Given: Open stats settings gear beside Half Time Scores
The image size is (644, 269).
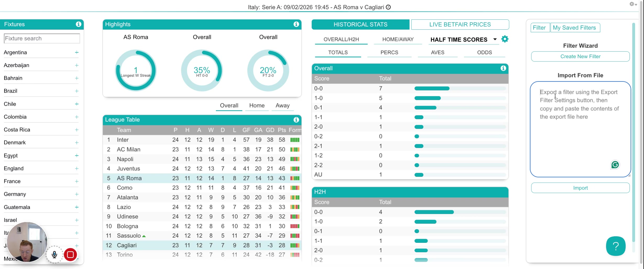Looking at the screenshot, I should click(x=505, y=39).
